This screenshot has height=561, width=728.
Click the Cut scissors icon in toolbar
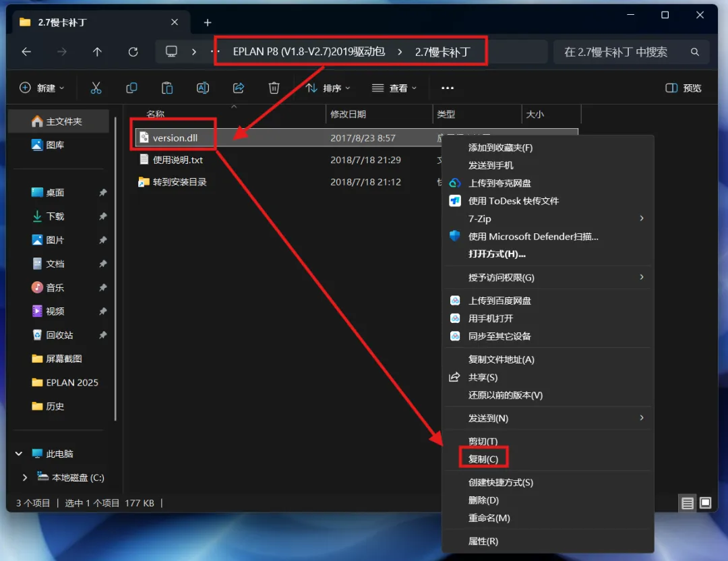[x=96, y=88]
